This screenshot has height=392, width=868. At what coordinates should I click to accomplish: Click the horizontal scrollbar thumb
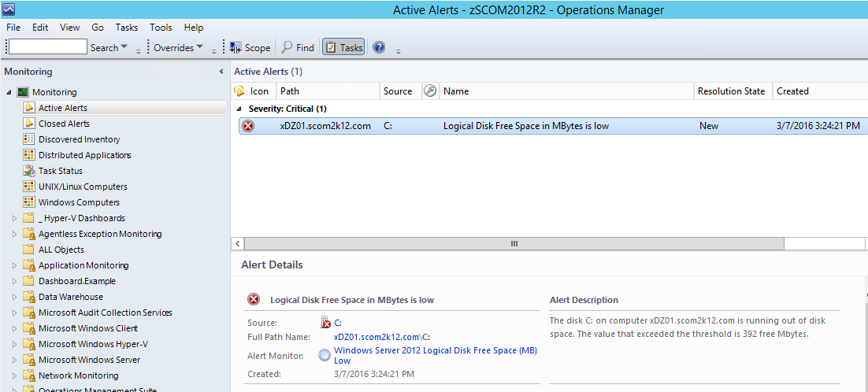pyautogui.click(x=514, y=243)
